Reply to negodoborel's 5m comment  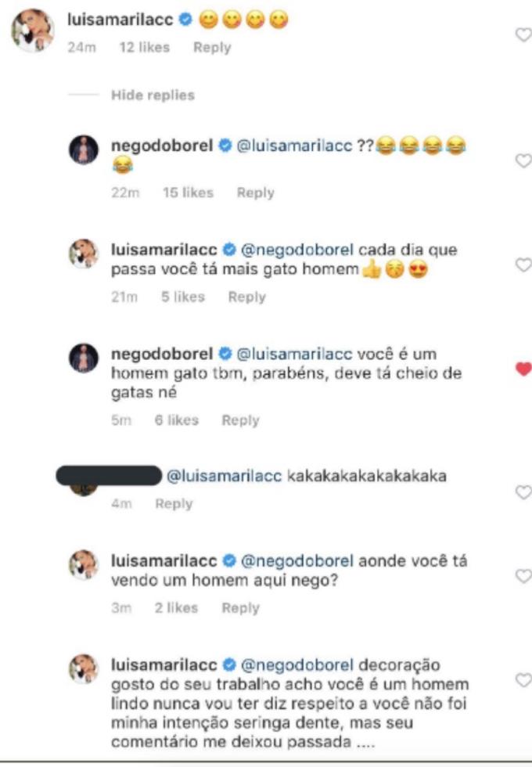pyautogui.click(x=240, y=420)
